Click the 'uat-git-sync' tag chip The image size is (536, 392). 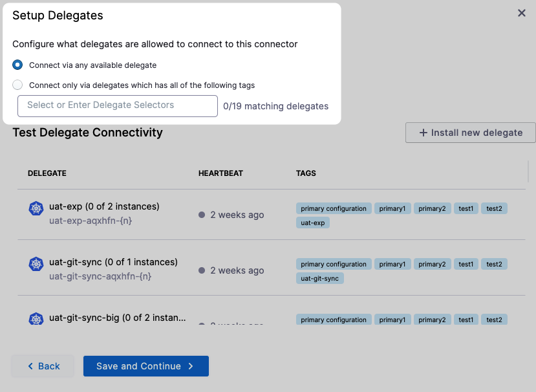[x=320, y=278]
